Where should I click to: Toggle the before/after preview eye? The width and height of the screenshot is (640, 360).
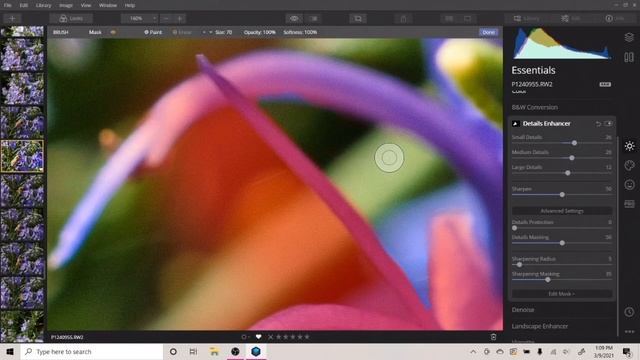[x=294, y=18]
